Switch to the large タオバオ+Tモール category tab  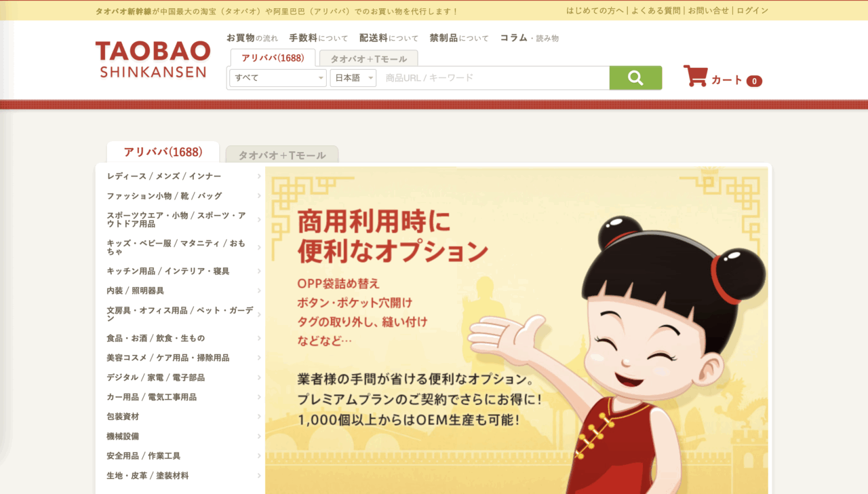[282, 155]
